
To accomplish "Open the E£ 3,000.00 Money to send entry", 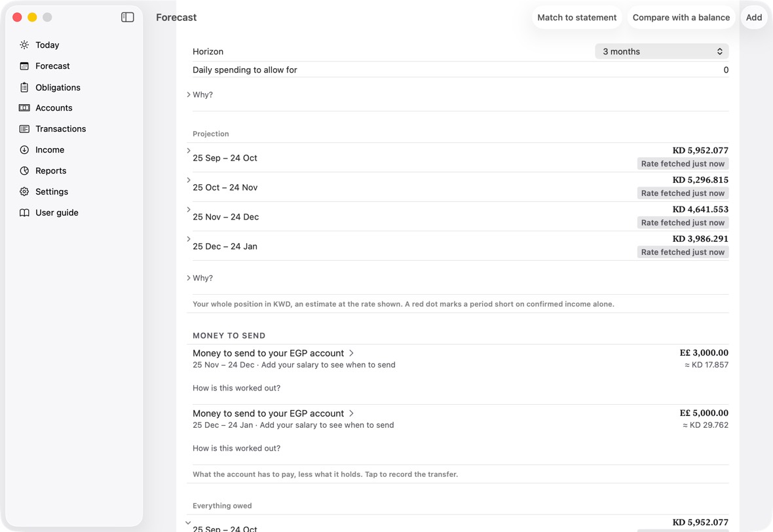I will pos(461,359).
